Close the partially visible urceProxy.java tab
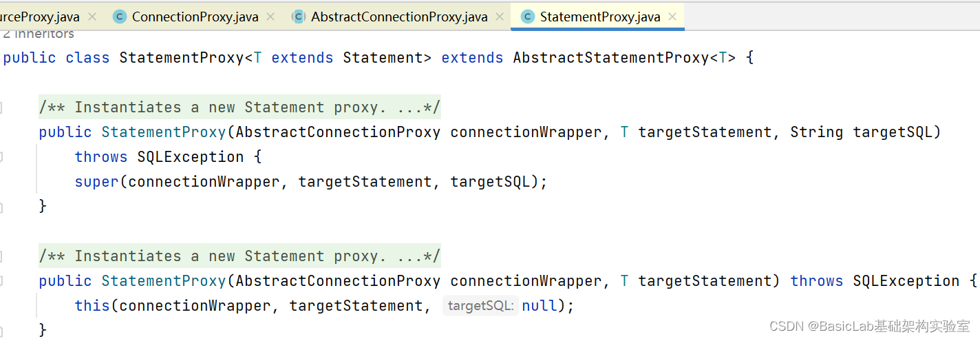This screenshot has height=339, width=980. click(x=92, y=17)
